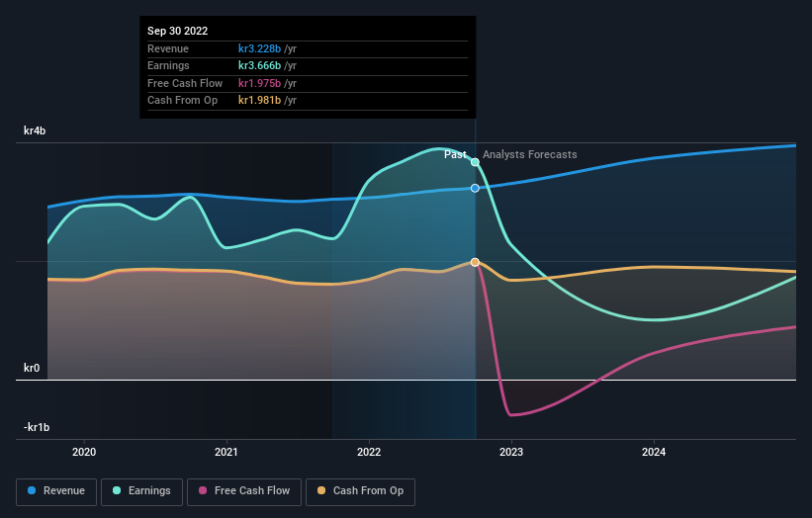This screenshot has height=518, width=812.
Task: Select the 2022 x-axis label
Action: [x=369, y=452]
